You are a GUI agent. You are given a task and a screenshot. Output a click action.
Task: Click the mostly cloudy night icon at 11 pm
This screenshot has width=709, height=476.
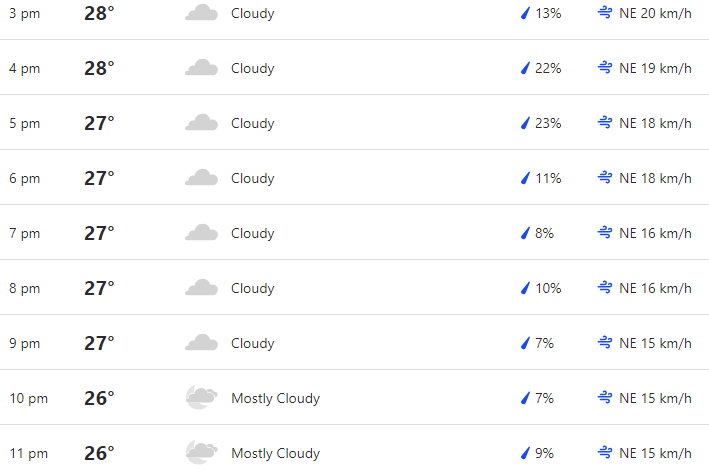point(202,452)
